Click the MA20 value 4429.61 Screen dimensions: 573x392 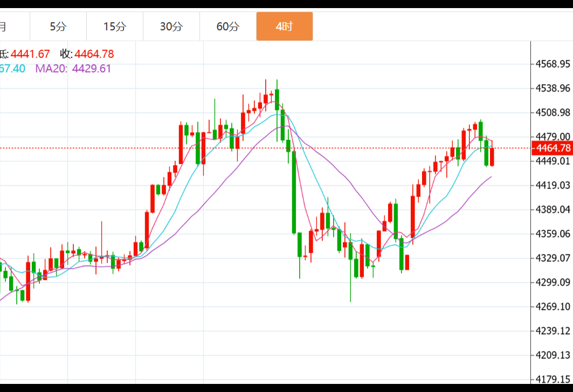click(91, 68)
